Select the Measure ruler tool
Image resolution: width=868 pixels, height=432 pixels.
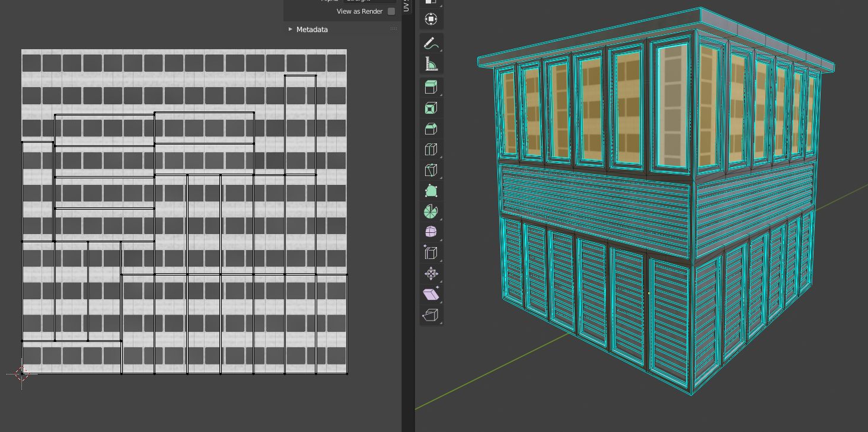click(x=432, y=64)
